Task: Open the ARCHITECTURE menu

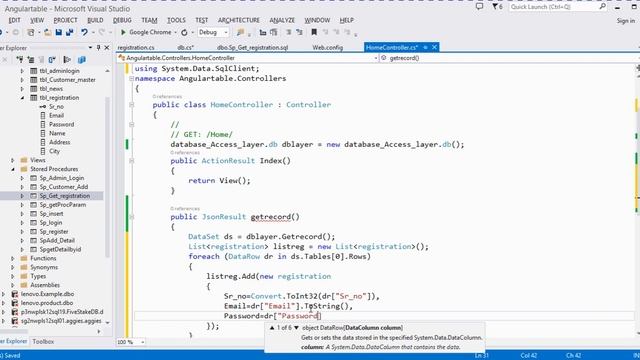Action: (x=239, y=20)
